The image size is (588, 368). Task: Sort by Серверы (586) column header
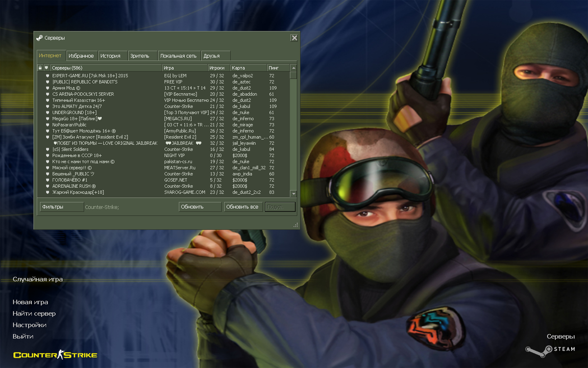(x=106, y=68)
